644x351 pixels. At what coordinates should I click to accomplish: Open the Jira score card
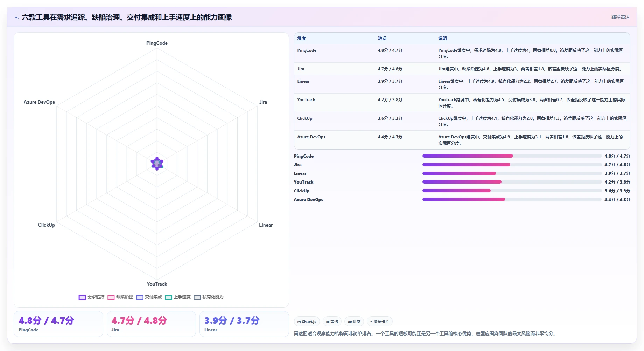151,324
